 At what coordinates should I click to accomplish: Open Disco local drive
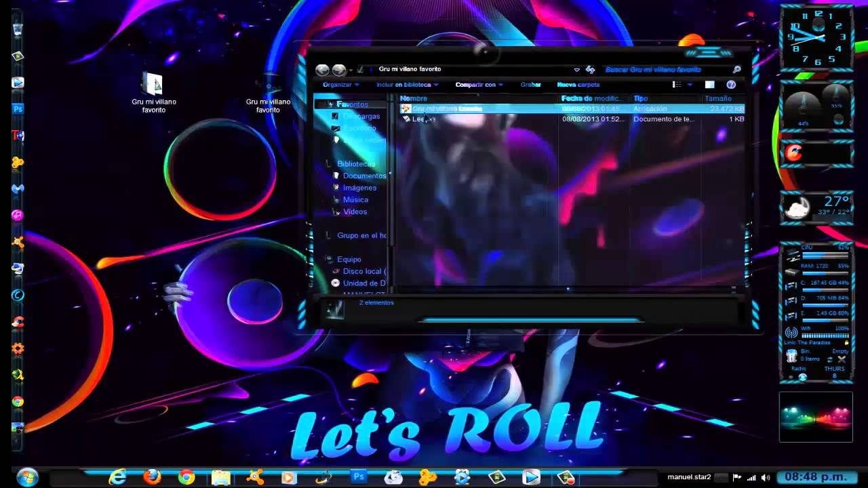click(364, 271)
